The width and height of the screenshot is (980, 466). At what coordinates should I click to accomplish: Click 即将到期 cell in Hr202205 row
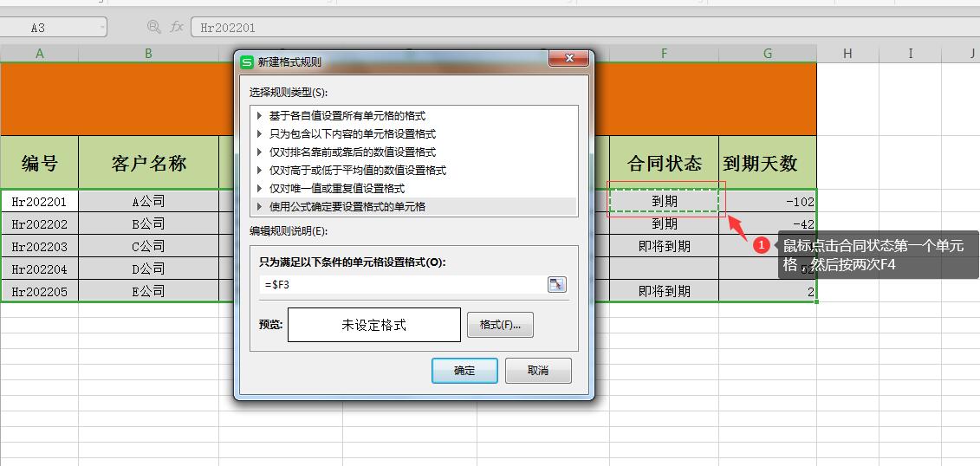[x=664, y=291]
